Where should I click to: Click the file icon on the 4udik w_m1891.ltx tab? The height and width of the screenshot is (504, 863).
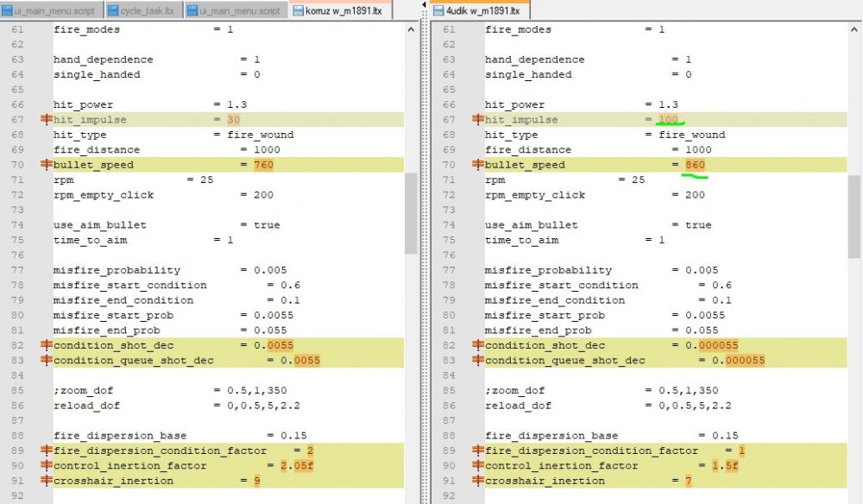pos(437,10)
